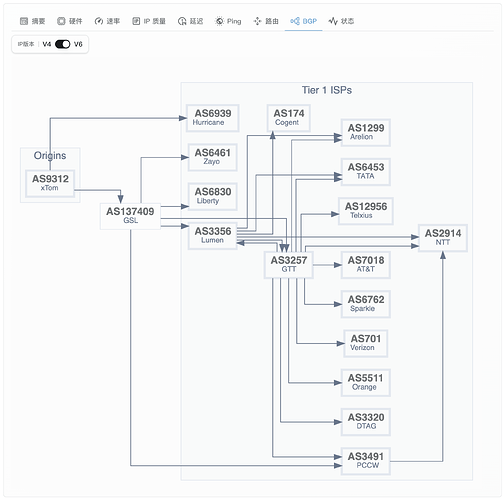The height and width of the screenshot is (500, 504).
Task: Click the AS137409 GSL node
Action: [x=130, y=216]
